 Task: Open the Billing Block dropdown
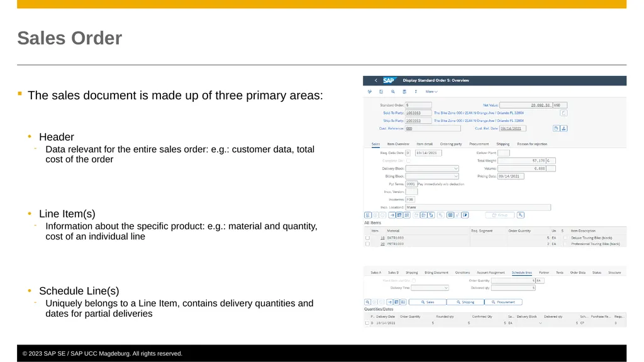(432, 177)
